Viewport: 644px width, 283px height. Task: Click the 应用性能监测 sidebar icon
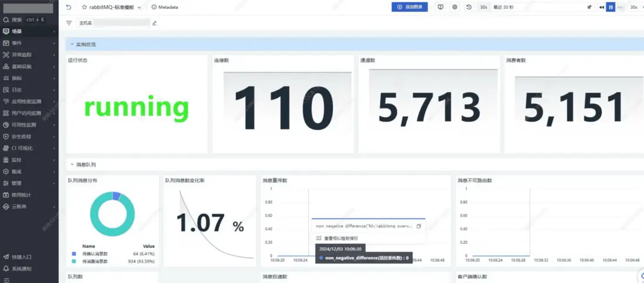(6, 101)
